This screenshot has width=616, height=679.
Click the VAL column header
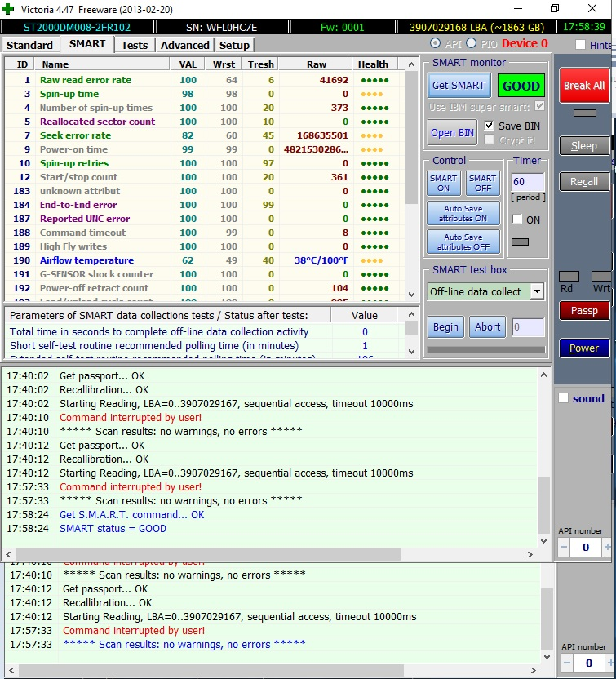click(x=188, y=64)
